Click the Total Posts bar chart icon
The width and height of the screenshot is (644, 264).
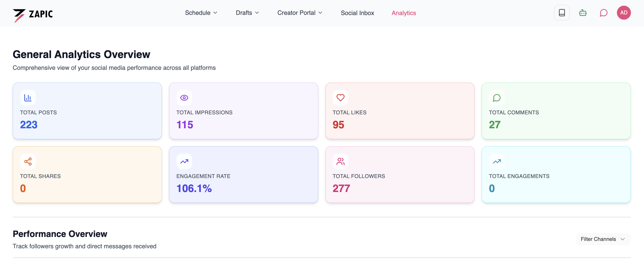(28, 98)
